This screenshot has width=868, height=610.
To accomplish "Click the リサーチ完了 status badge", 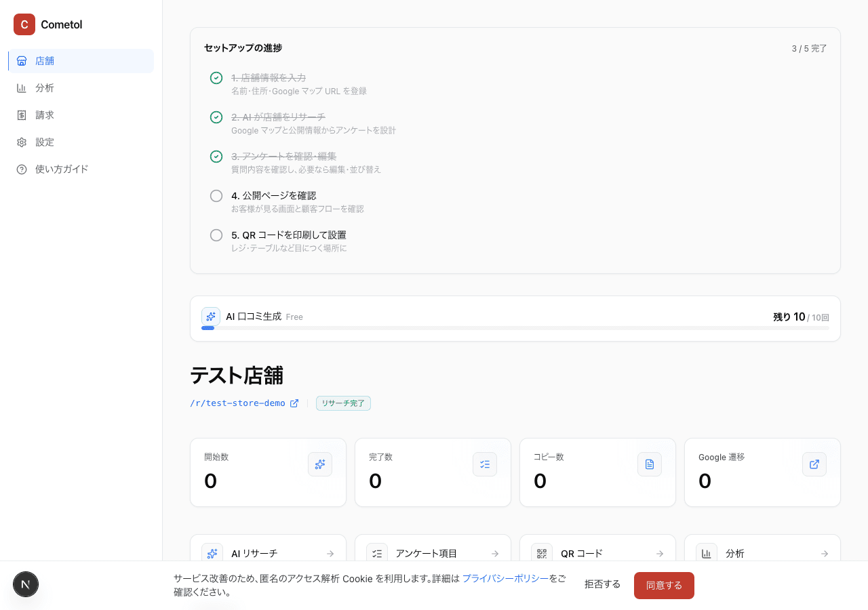I will tap(343, 403).
